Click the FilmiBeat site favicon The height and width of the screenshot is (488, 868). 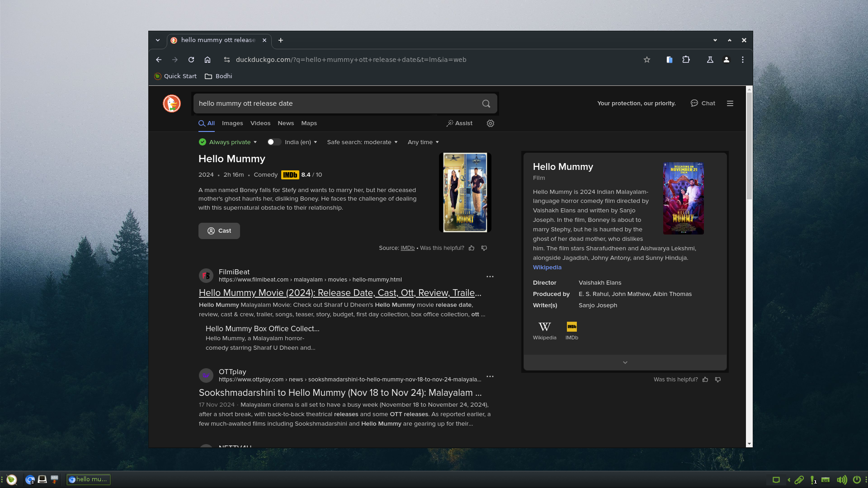click(x=206, y=276)
